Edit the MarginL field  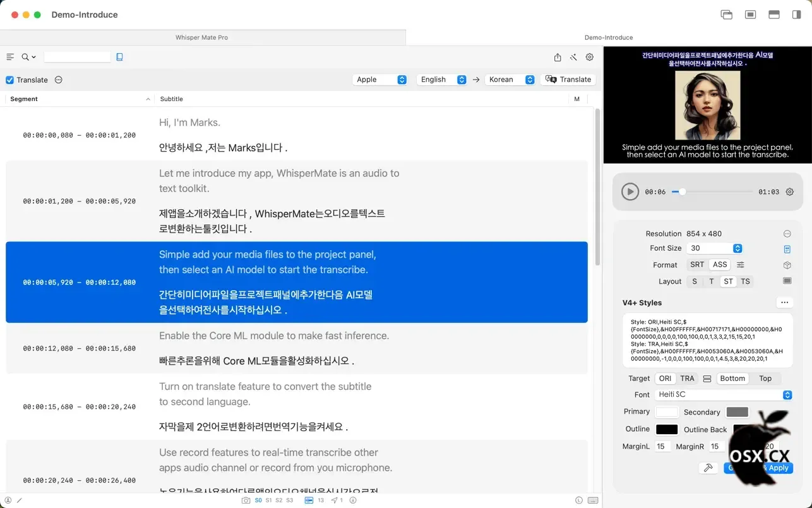point(662,446)
